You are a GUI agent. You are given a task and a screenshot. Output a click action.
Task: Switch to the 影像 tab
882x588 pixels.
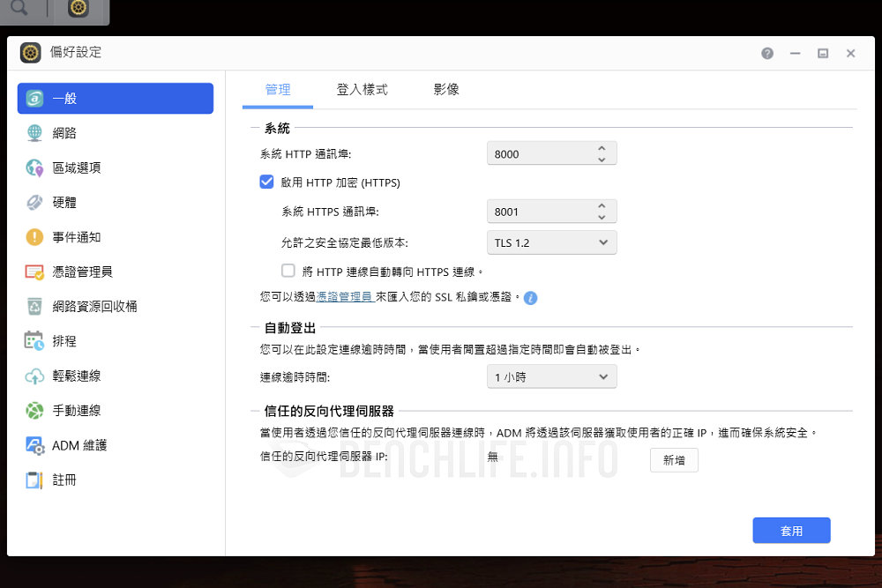coord(445,90)
